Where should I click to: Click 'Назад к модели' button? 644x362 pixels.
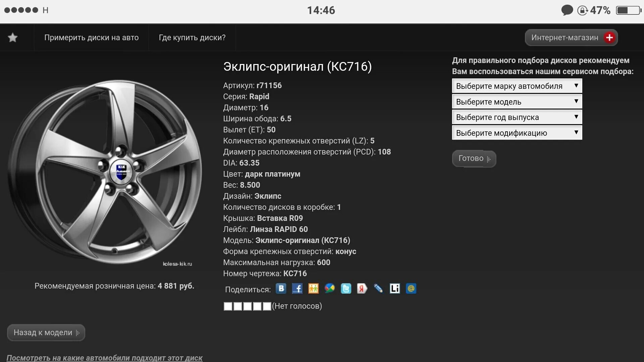pyautogui.click(x=46, y=333)
